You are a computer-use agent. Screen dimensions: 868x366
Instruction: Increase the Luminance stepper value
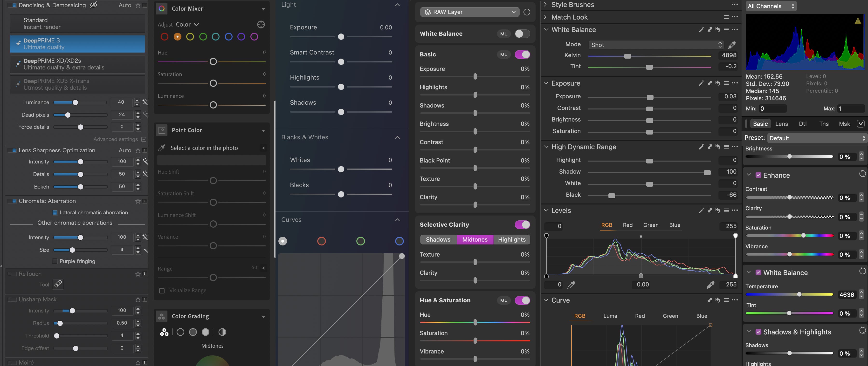click(x=137, y=100)
